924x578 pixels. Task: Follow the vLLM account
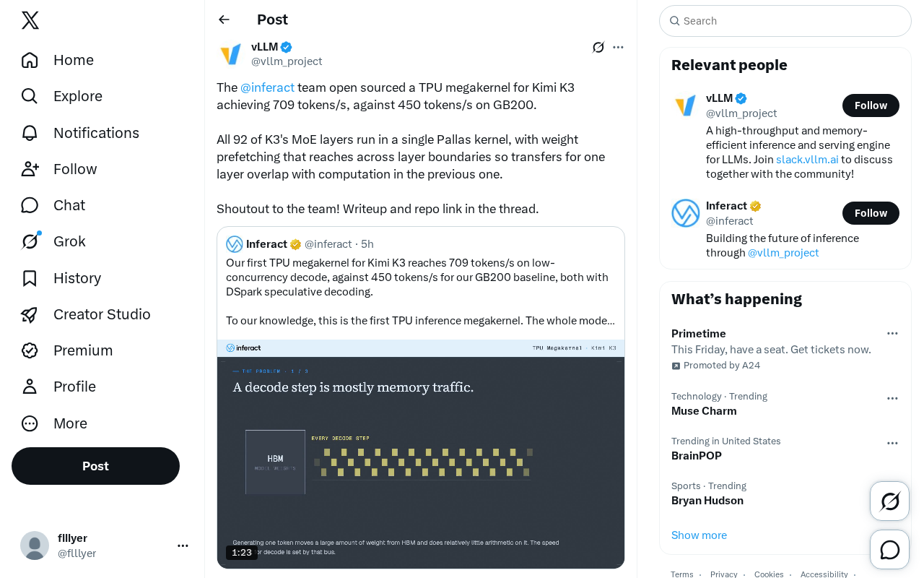click(x=871, y=105)
